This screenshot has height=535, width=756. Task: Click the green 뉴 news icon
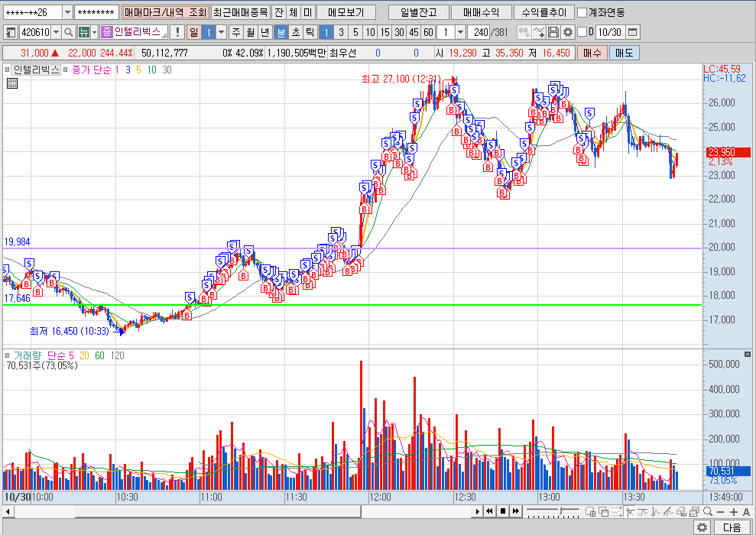(84, 32)
